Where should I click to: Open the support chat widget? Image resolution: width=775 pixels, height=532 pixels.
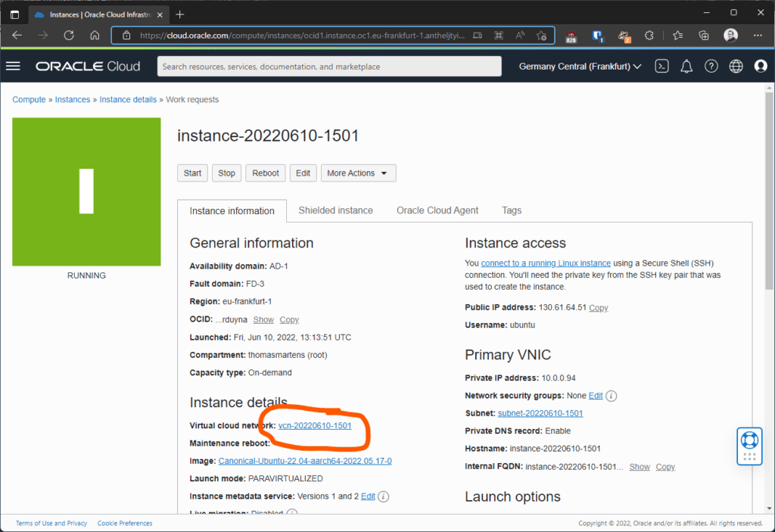(749, 446)
